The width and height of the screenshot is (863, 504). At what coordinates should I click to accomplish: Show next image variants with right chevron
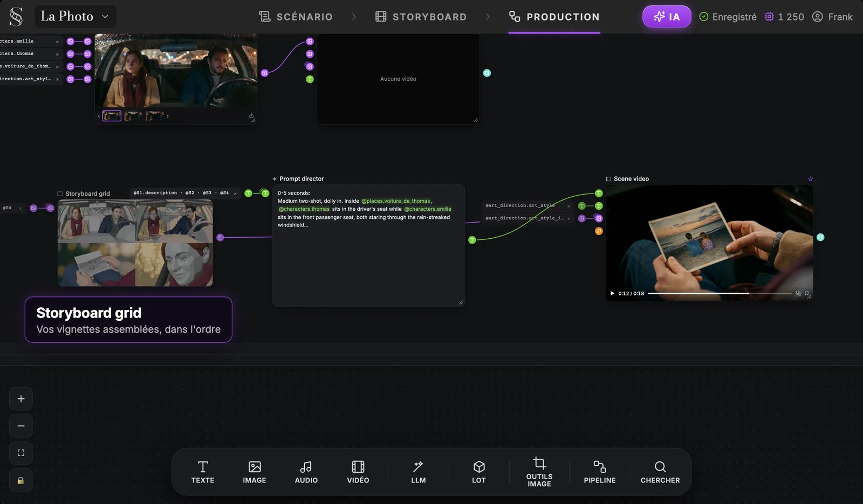(x=168, y=116)
